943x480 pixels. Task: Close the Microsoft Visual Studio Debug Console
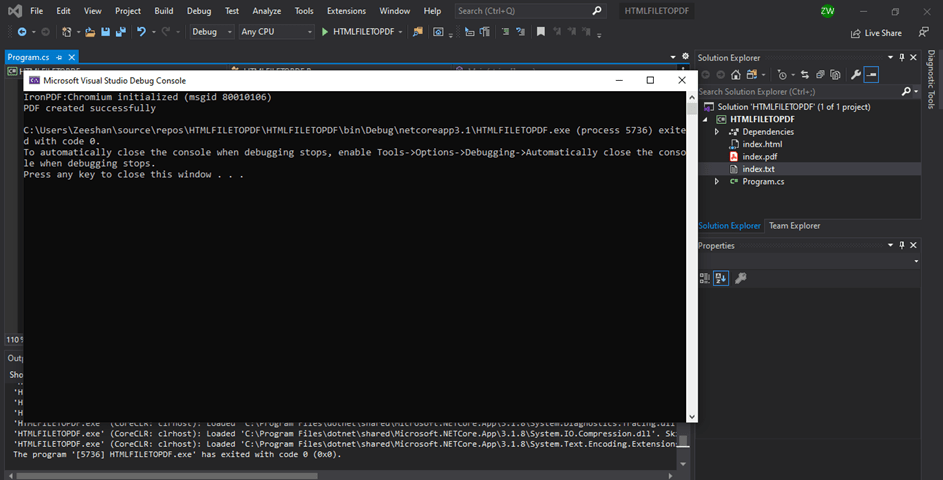click(x=681, y=80)
